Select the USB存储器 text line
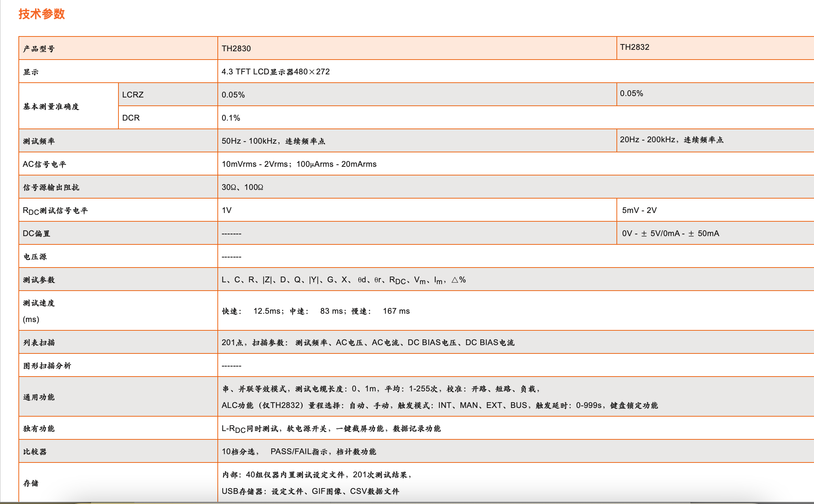 click(x=311, y=491)
